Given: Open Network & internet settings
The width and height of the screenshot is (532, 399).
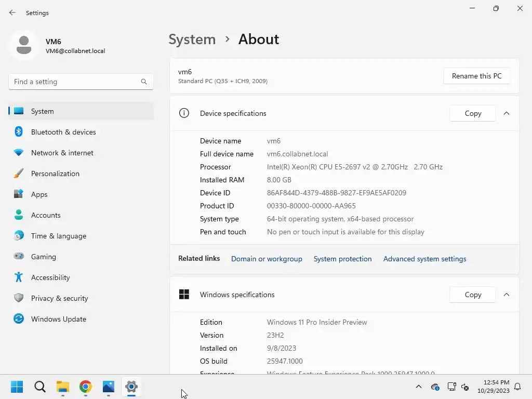Looking at the screenshot, I should pos(81,153).
